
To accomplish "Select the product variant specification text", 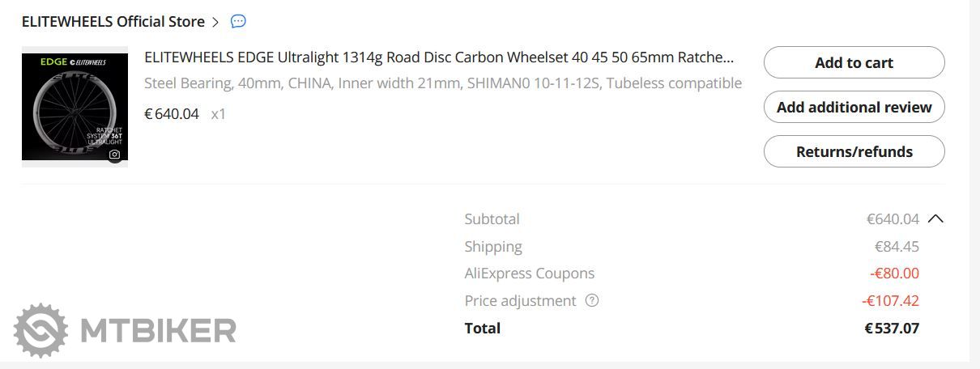I will [x=442, y=83].
